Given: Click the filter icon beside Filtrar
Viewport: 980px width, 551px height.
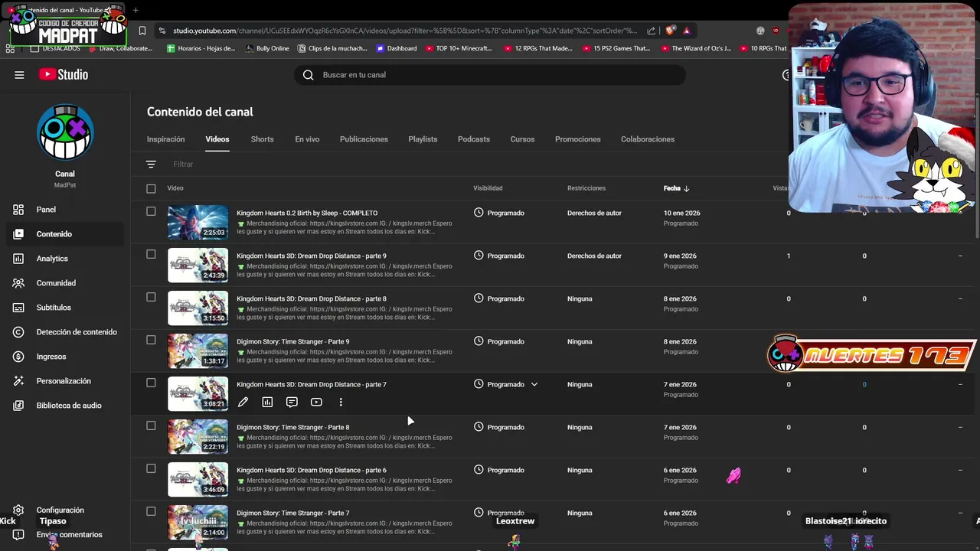Looking at the screenshot, I should point(151,165).
